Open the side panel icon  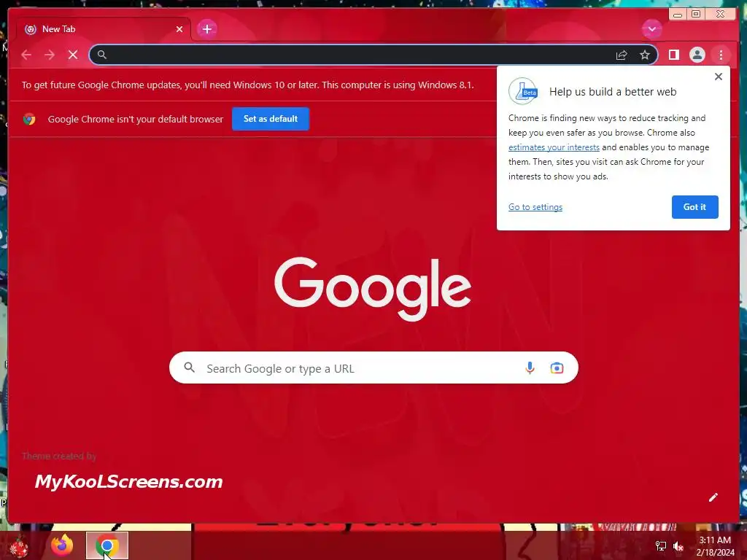click(x=673, y=55)
